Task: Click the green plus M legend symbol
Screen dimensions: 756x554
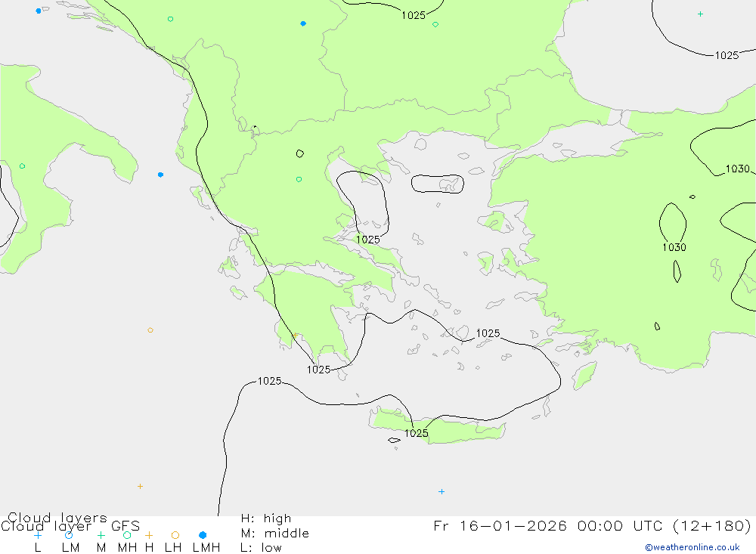Action: coord(101,535)
